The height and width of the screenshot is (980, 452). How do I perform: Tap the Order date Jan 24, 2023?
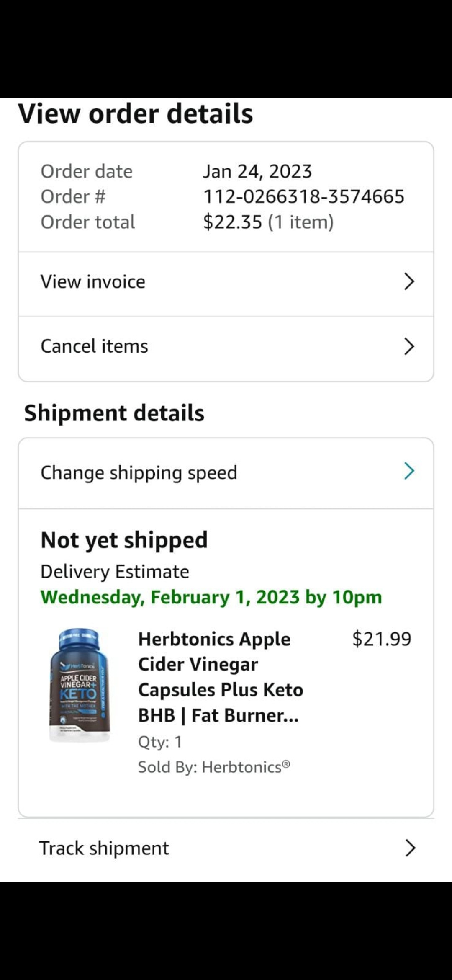click(257, 171)
